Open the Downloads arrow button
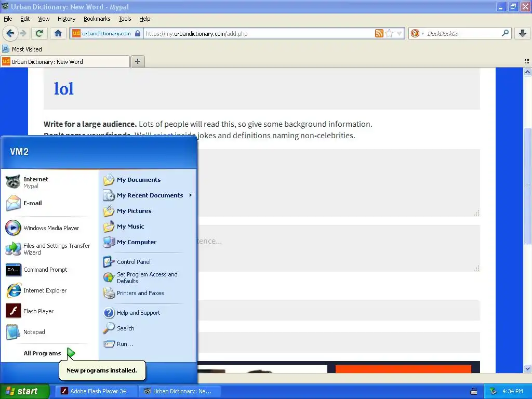 [x=523, y=33]
